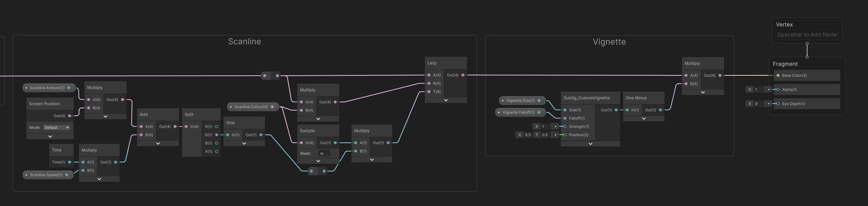Image resolution: width=868 pixels, height=206 pixels.
Task: Edit the Alpha X value field
Action: [759, 90]
